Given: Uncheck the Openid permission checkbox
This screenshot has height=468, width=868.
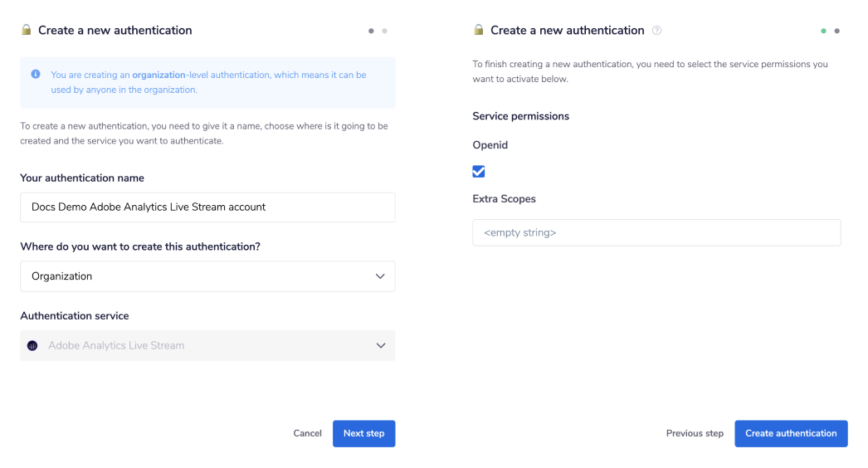Looking at the screenshot, I should click(478, 171).
